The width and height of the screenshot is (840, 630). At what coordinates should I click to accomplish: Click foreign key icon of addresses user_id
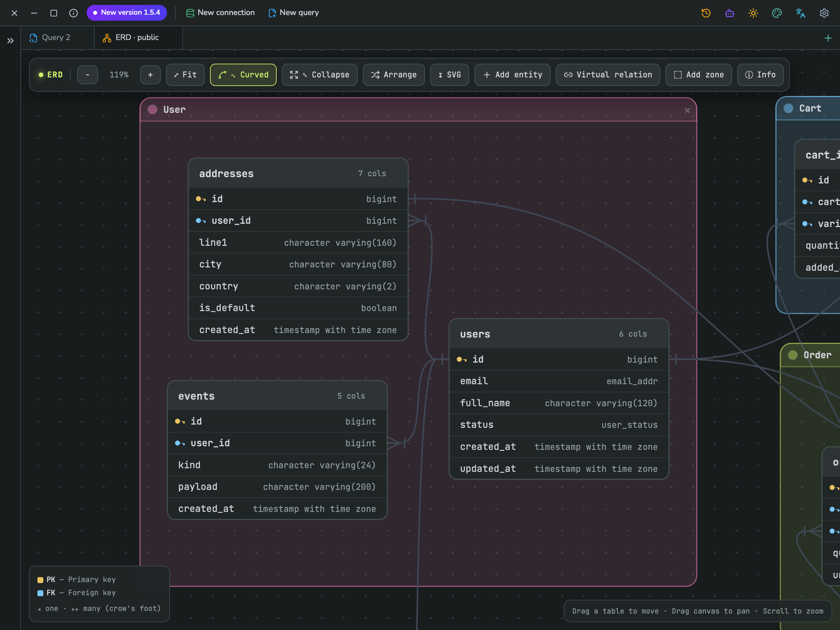click(x=200, y=220)
